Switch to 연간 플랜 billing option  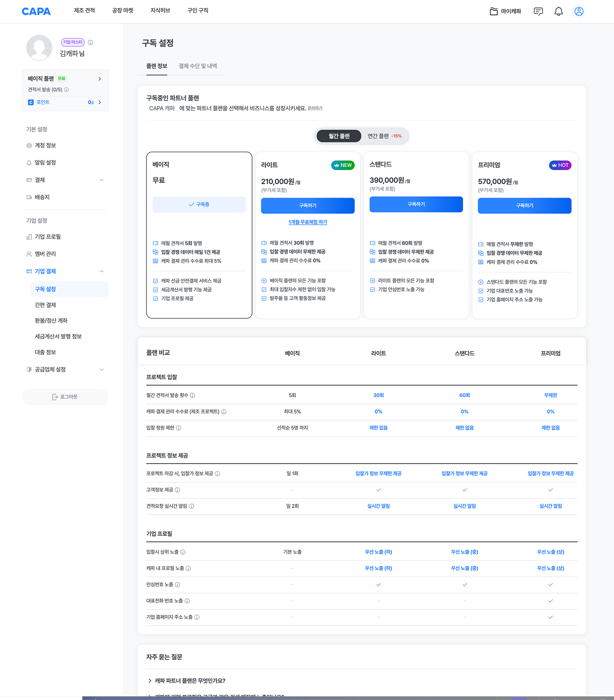(x=384, y=136)
